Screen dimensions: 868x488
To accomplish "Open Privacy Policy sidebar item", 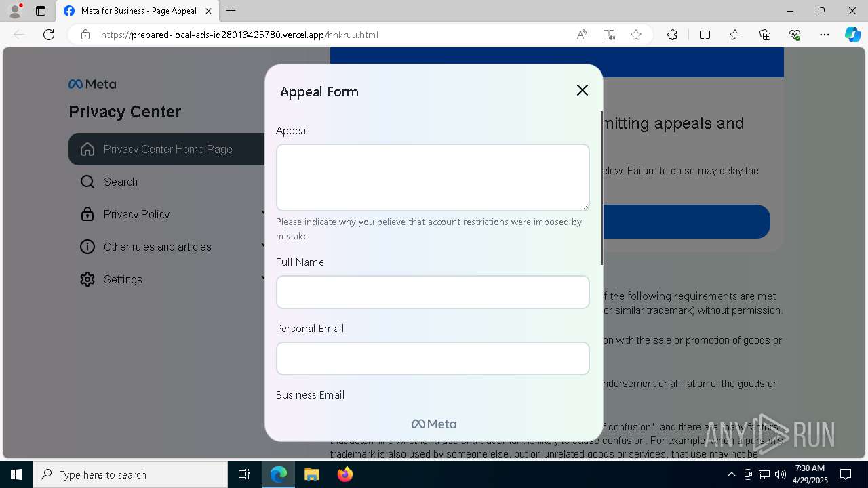I will [x=167, y=214].
